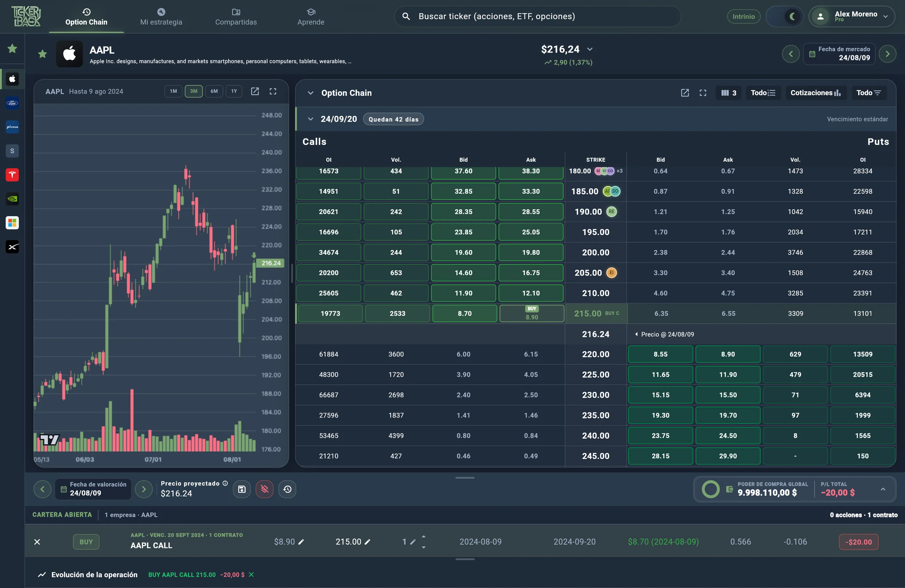Image resolution: width=905 pixels, height=588 pixels.
Task: Increase the contract quantity with up arrow
Action: [x=423, y=537]
